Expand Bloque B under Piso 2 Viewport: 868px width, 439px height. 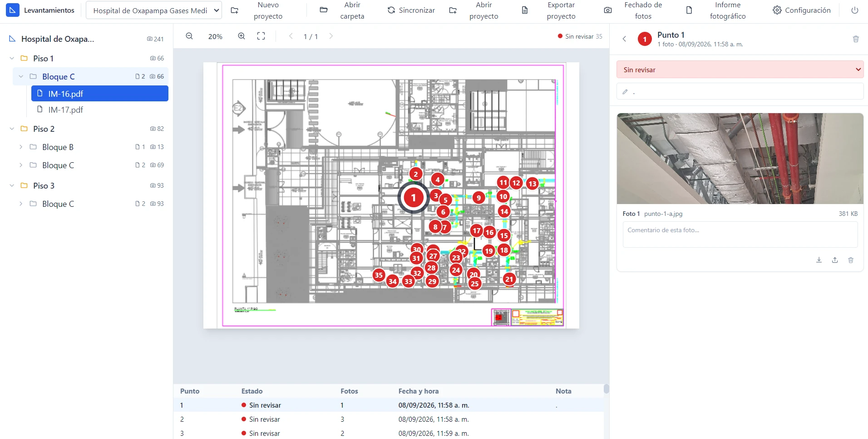point(21,147)
